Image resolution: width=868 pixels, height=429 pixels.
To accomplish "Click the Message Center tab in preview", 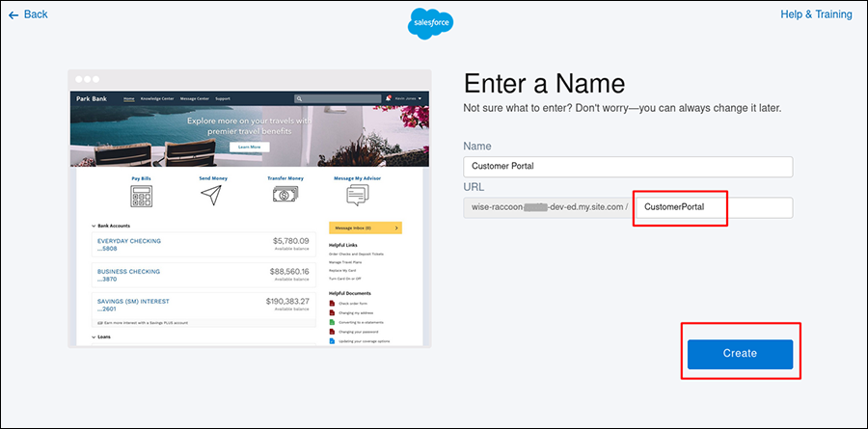I will tap(195, 98).
